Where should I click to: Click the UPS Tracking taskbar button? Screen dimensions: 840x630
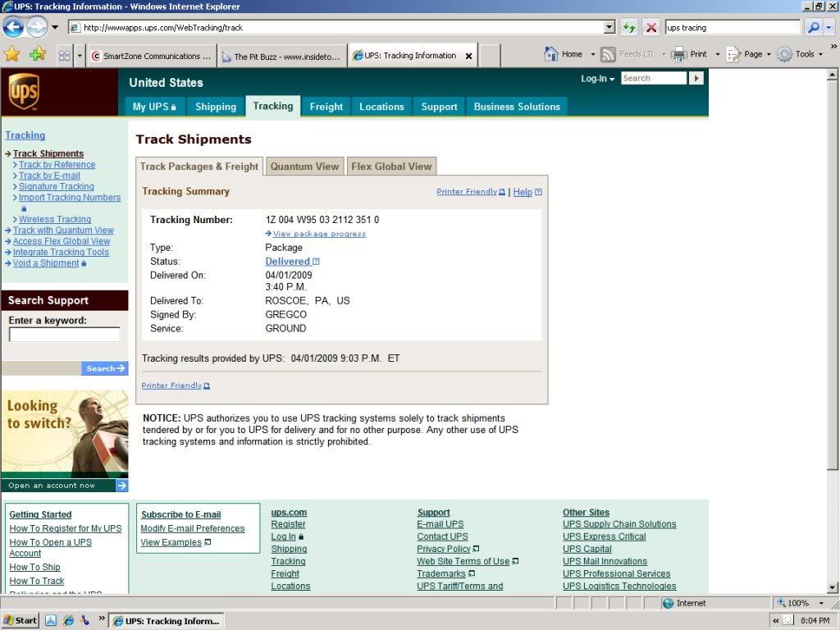tap(166, 621)
